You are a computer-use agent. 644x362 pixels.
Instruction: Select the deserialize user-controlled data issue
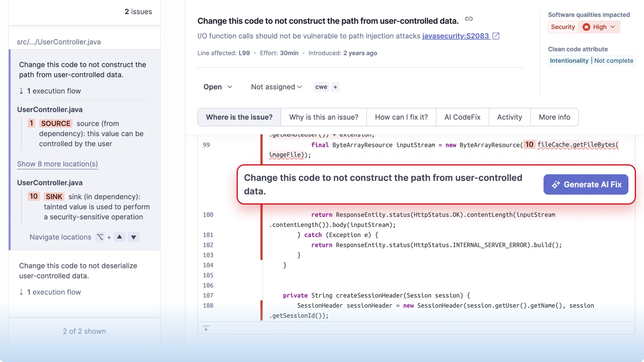78,271
